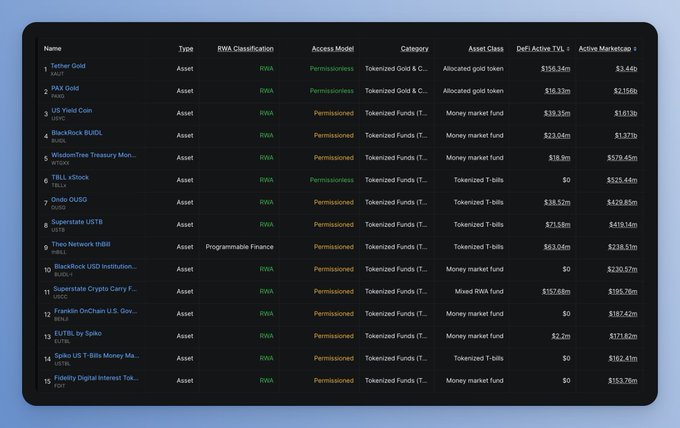
Task: Select the Asset Class column header
Action: [x=485, y=48]
